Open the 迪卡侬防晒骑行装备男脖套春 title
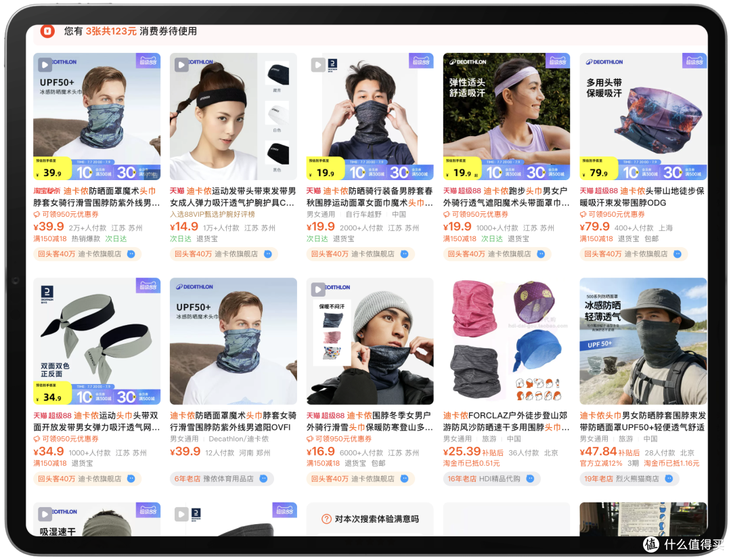 click(370, 197)
